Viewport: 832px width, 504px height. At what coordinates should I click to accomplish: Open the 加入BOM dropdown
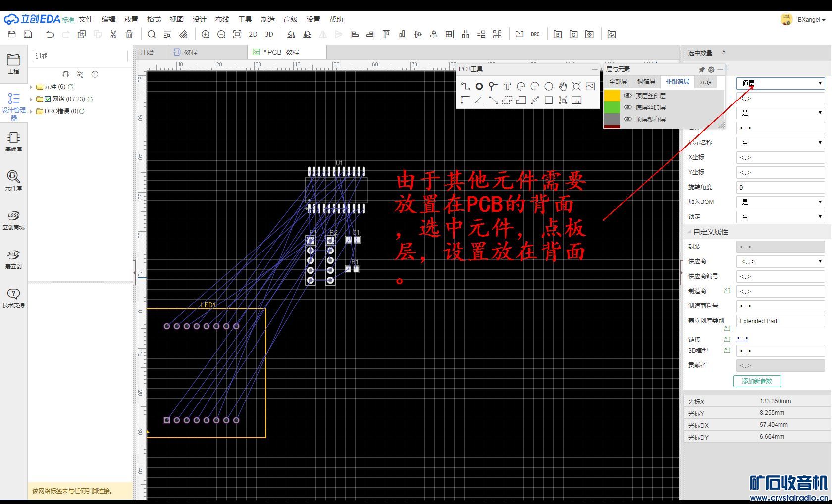(780, 202)
